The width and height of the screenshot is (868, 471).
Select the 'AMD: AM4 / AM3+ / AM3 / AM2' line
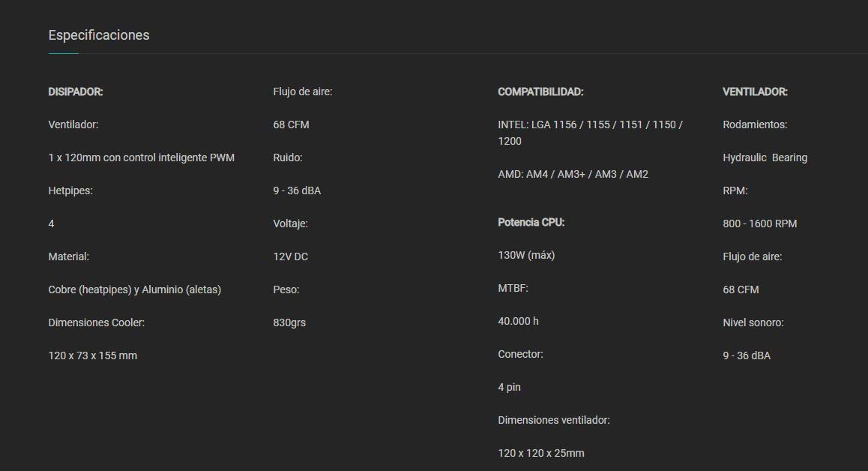[573, 175]
